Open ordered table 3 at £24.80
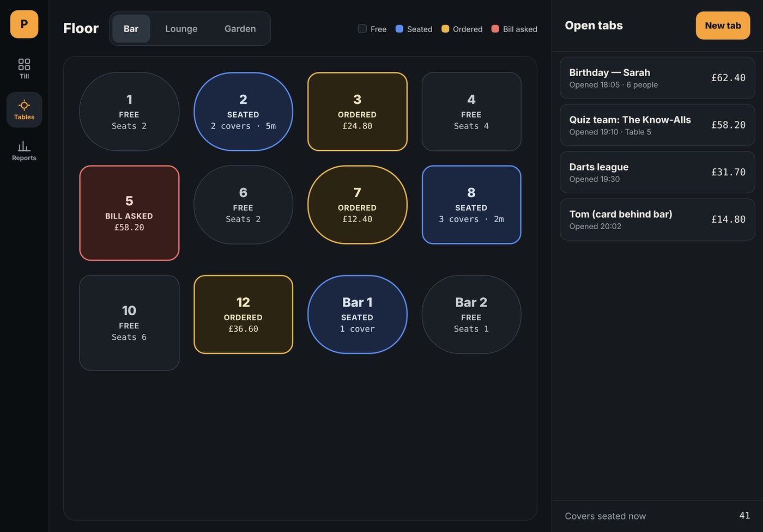 coord(358,112)
